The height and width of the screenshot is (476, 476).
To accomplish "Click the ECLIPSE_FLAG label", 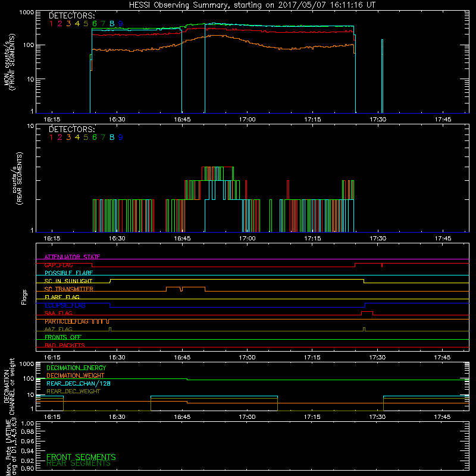I will pos(65,305).
